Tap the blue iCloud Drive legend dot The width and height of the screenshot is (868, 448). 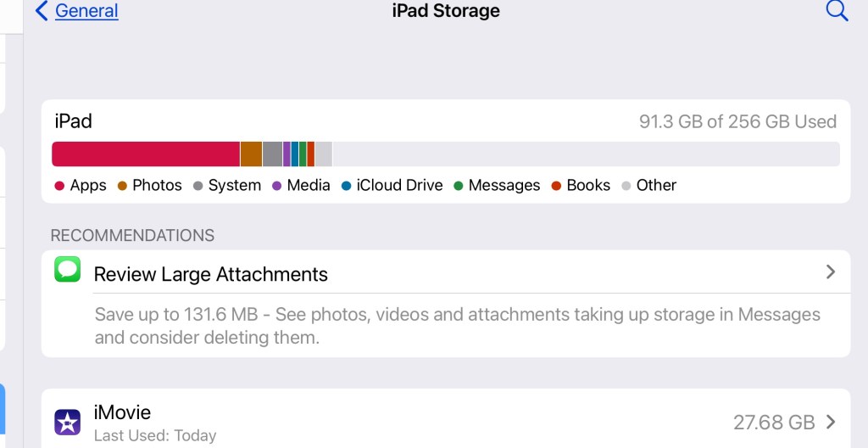(x=346, y=186)
